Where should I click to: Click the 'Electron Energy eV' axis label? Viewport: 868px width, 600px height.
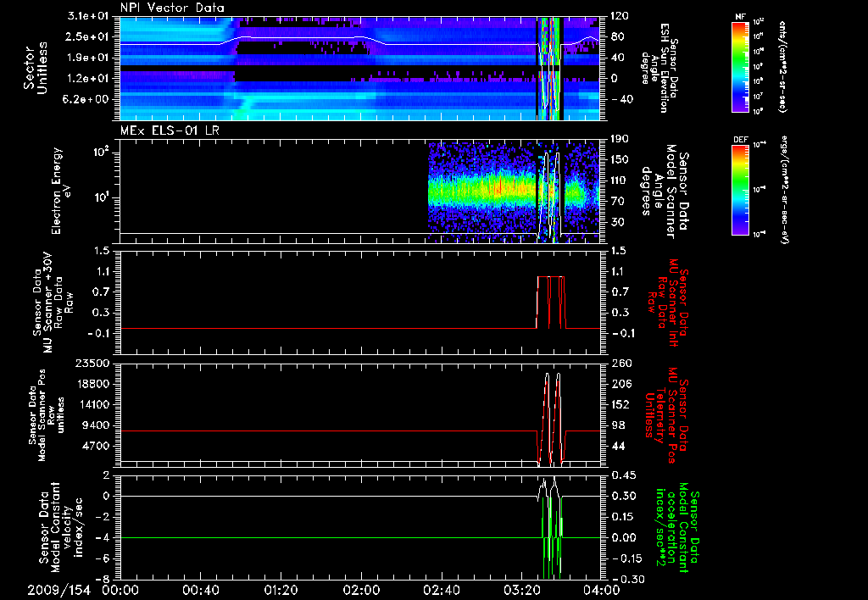(60, 191)
